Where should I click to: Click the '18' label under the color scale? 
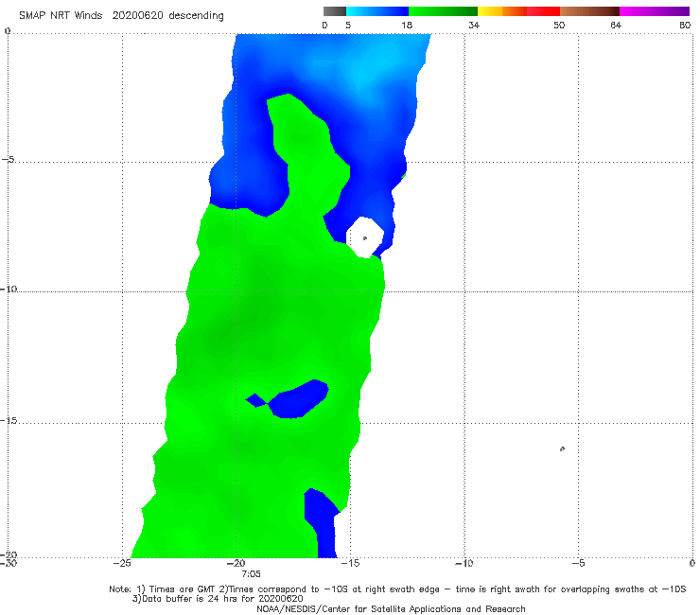coord(407,25)
